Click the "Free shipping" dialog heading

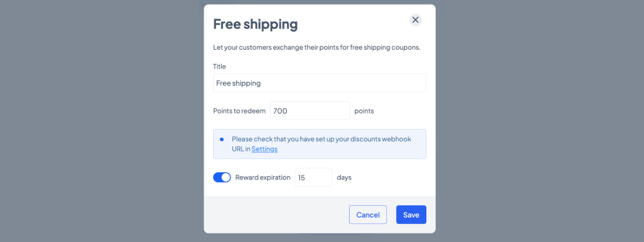256,25
